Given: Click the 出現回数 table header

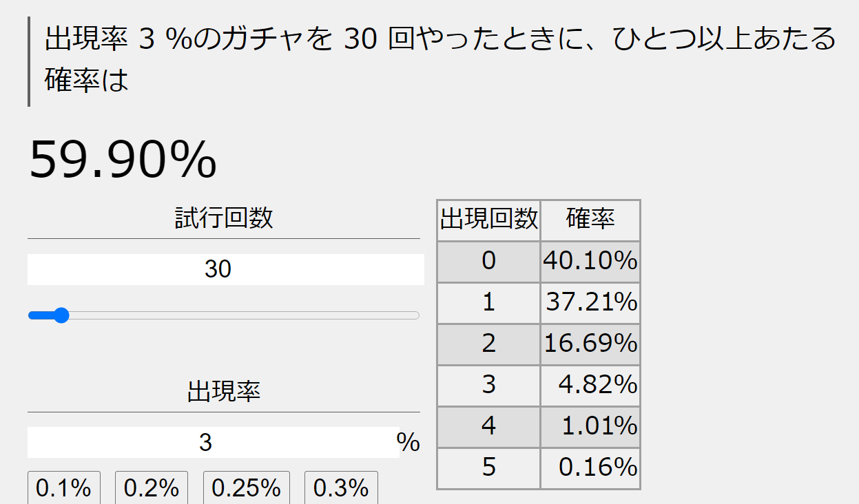Looking at the screenshot, I should point(489,220).
